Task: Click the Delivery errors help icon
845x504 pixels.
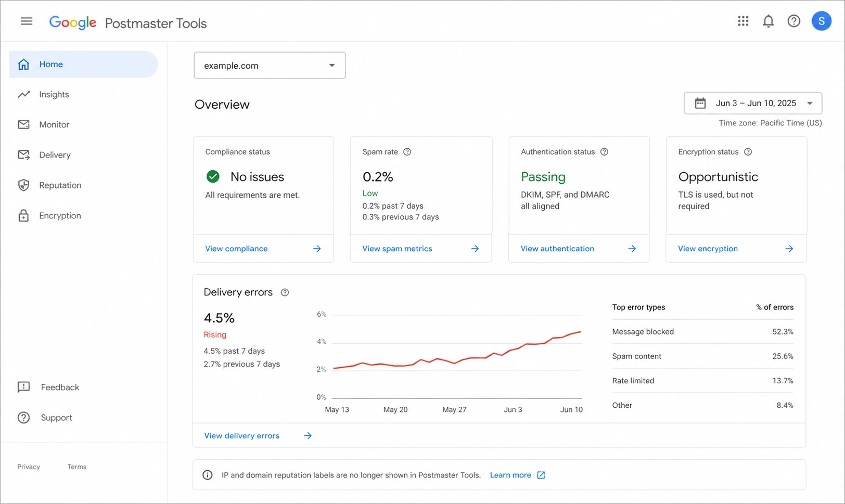Action: coord(285,292)
